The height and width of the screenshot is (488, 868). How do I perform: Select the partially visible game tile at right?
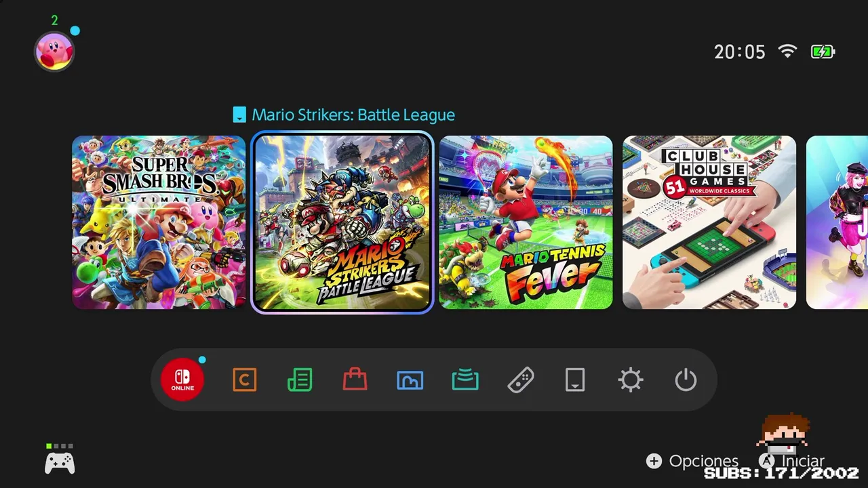(837, 222)
